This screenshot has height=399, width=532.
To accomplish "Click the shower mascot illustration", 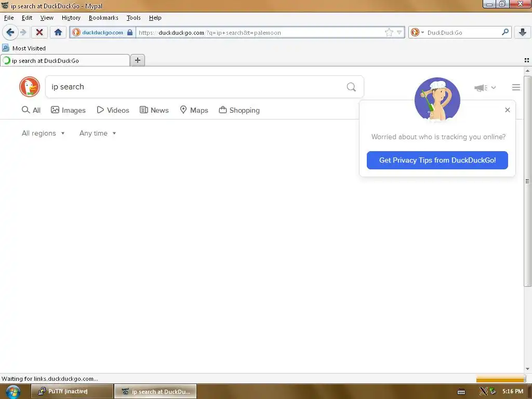I will coord(437,100).
